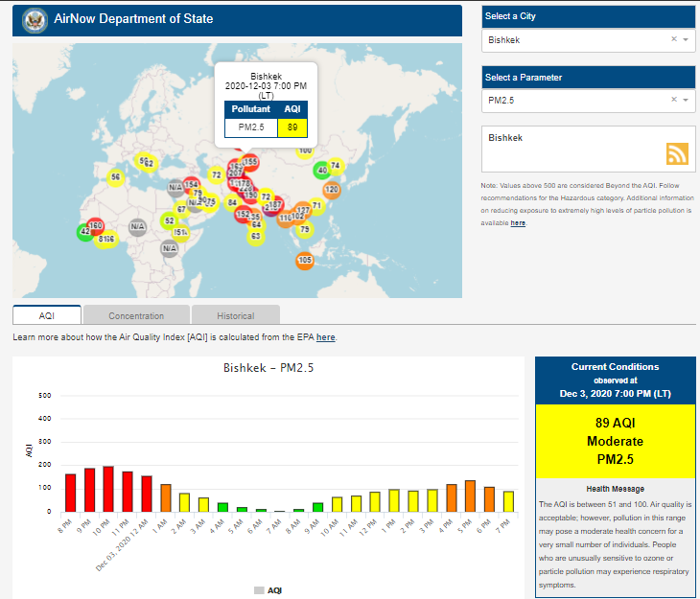This screenshot has width=700, height=599.
Task: Expand the Select a Parameter dropdown arrow
Action: point(686,100)
